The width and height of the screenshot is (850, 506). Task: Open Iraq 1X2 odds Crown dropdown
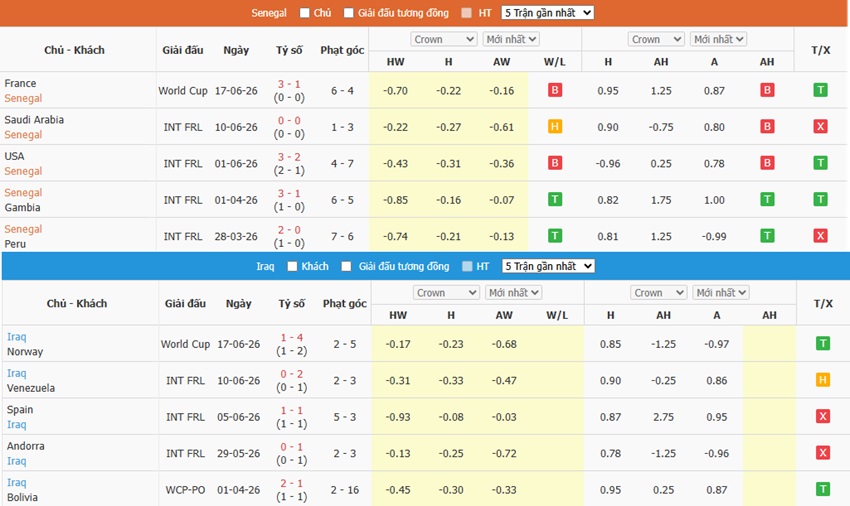pyautogui.click(x=446, y=292)
